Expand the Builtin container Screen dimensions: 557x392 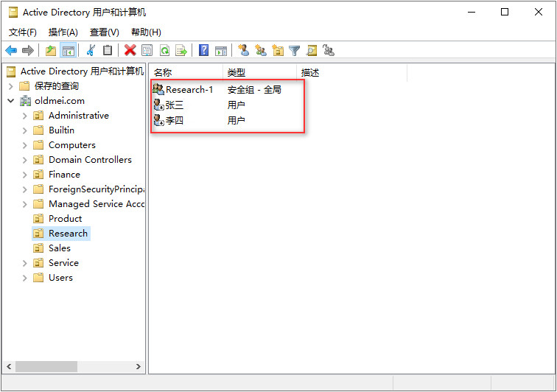click(24, 130)
